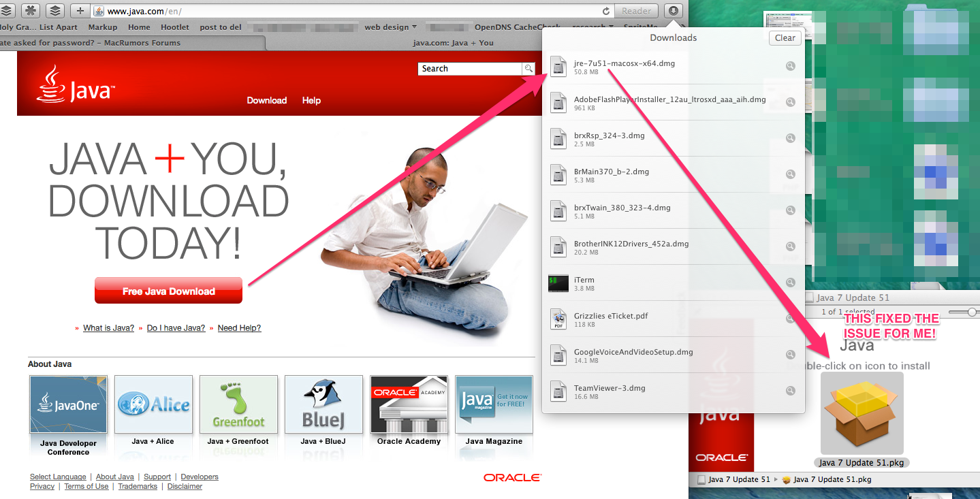
Task: Open the About Java footer link
Action: pyautogui.click(x=115, y=477)
